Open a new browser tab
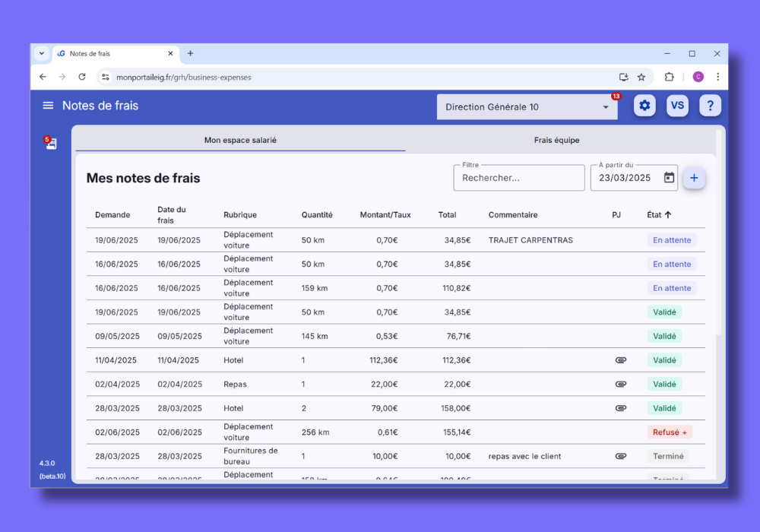The height and width of the screenshot is (532, 760). pos(191,53)
